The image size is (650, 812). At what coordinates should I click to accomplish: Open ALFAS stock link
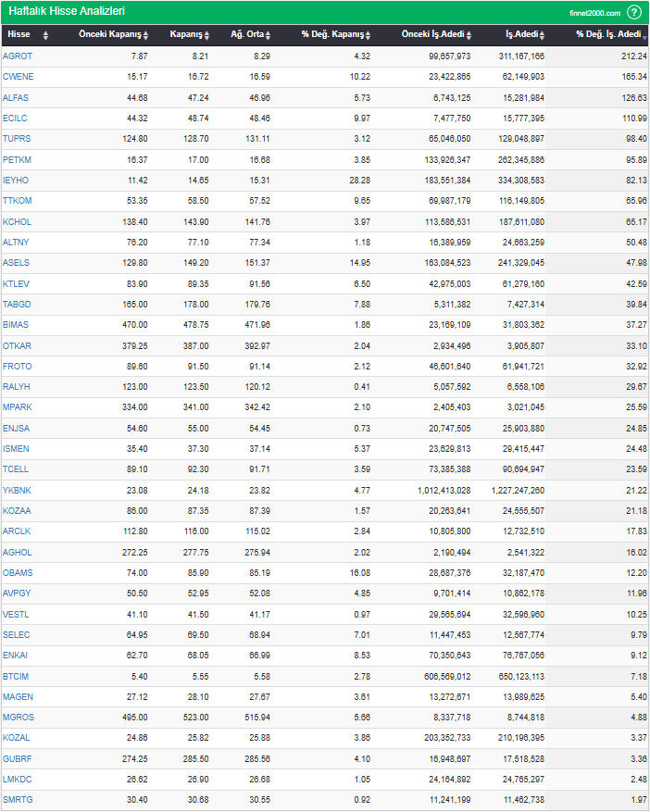pos(16,98)
